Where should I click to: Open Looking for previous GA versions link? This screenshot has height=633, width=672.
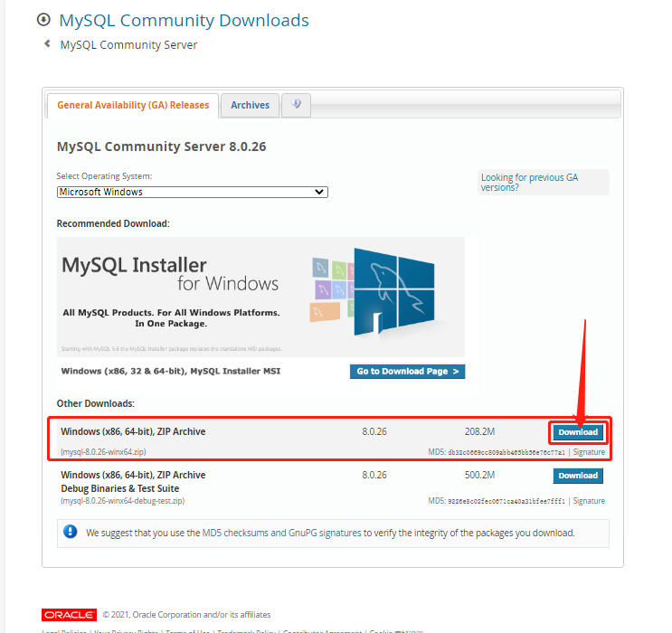[x=529, y=183]
